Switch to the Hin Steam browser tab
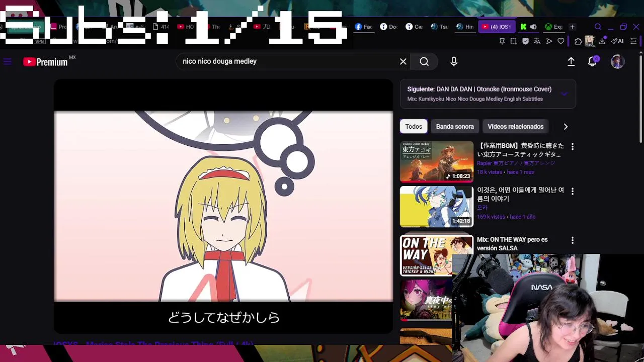 (x=465, y=27)
